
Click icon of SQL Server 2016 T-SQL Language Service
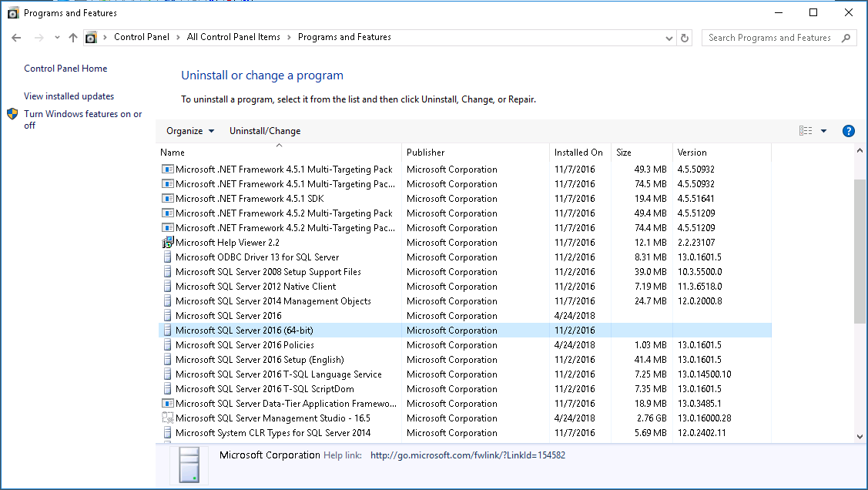click(x=167, y=374)
